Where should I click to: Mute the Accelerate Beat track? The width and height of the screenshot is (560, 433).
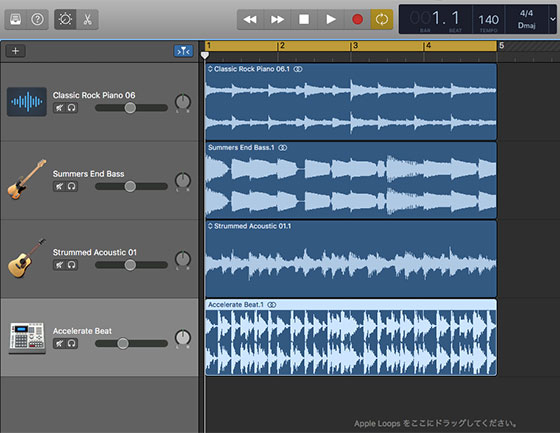tap(59, 343)
